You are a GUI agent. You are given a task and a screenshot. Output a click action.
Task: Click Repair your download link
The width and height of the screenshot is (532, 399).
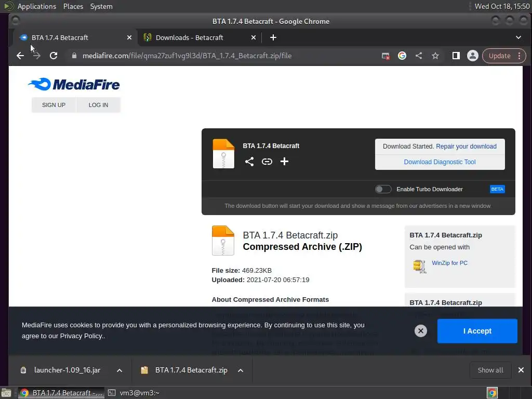pos(466,146)
